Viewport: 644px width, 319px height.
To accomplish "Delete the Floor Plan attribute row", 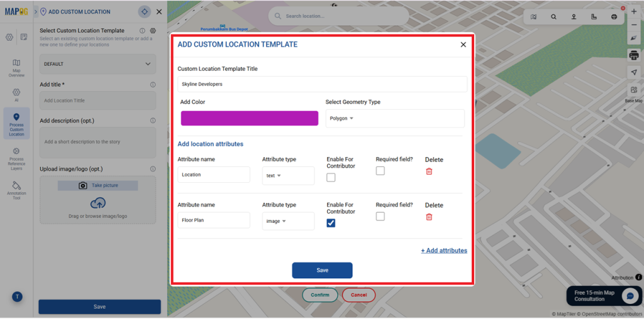I will point(429,217).
